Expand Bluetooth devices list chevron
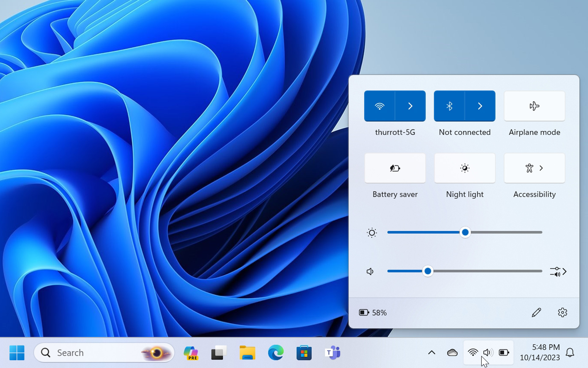 [x=480, y=106]
